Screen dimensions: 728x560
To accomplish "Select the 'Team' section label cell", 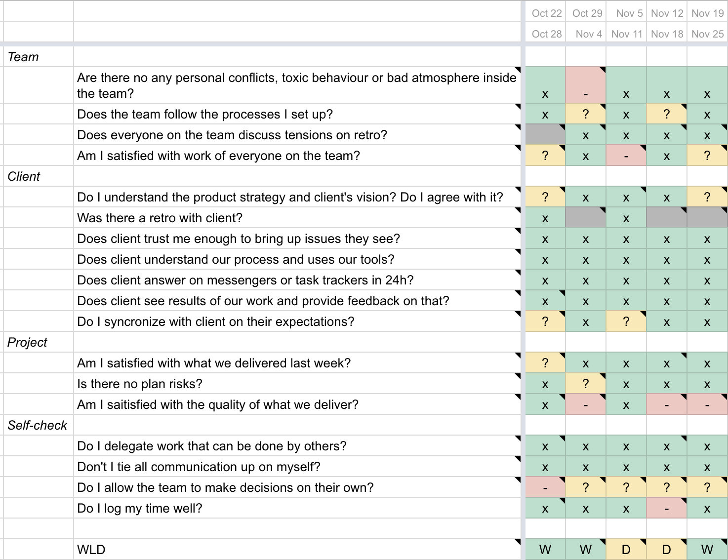I will click(39, 57).
